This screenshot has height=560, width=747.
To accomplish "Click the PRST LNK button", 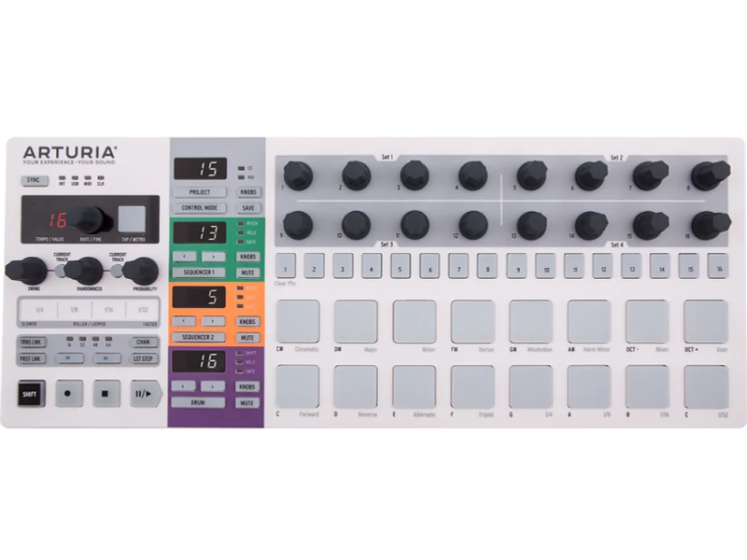I will [32, 358].
